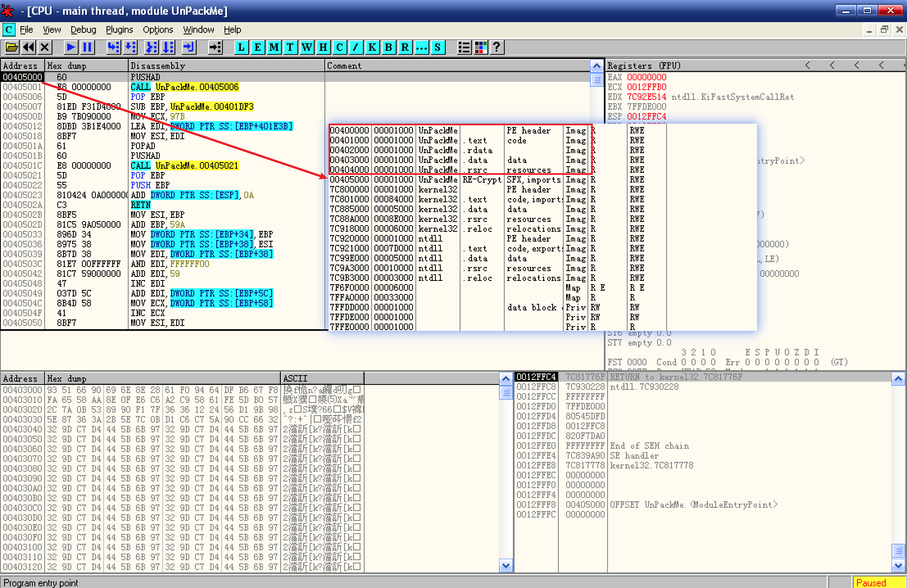Screen dimensions: 907x588
Task: Open the Appearance color grid icon
Action: [481, 47]
